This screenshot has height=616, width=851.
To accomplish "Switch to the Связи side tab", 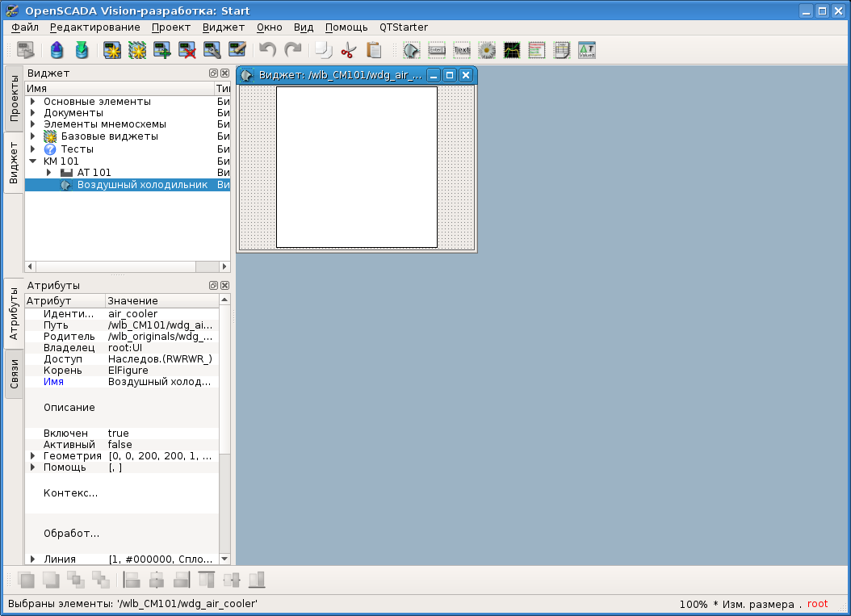I will pos(14,374).
